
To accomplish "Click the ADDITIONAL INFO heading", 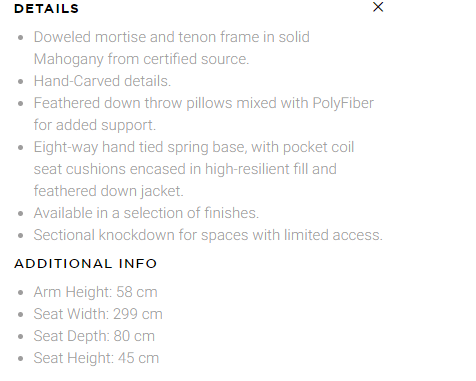I will [x=85, y=264].
